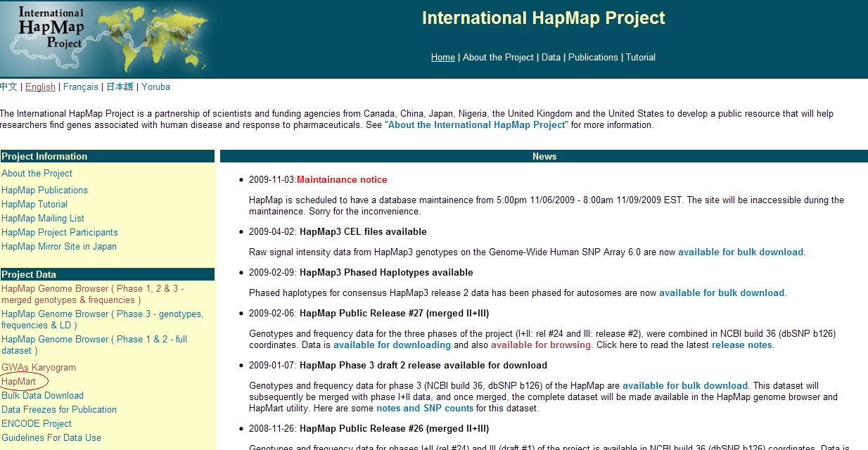
Task: Open the Data page from the top navigation
Action: click(551, 58)
